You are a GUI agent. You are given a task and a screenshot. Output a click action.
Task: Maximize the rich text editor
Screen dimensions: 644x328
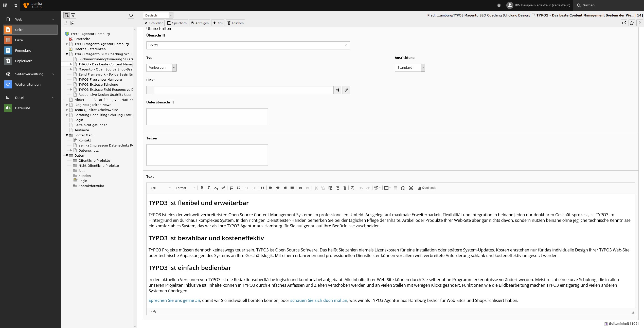411,188
